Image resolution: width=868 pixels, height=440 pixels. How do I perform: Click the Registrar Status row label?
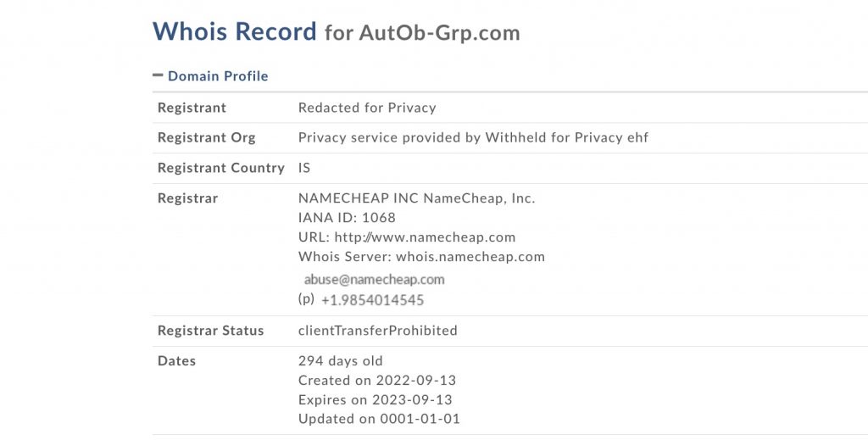(210, 331)
